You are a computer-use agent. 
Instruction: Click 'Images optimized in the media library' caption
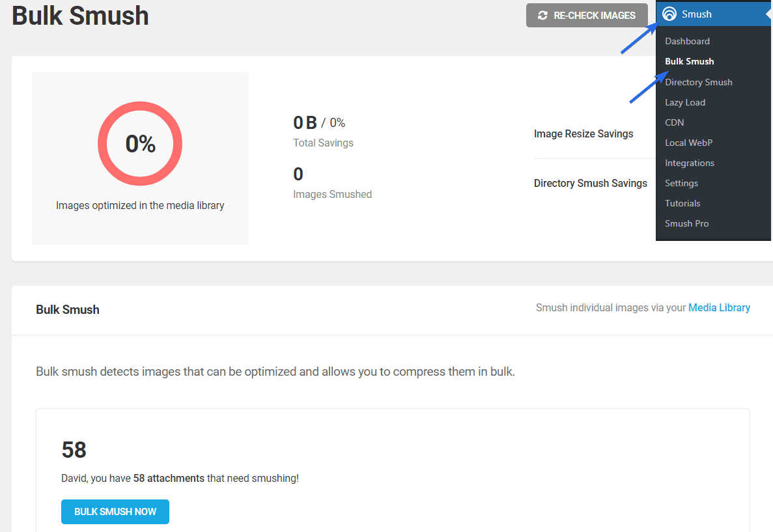click(140, 205)
